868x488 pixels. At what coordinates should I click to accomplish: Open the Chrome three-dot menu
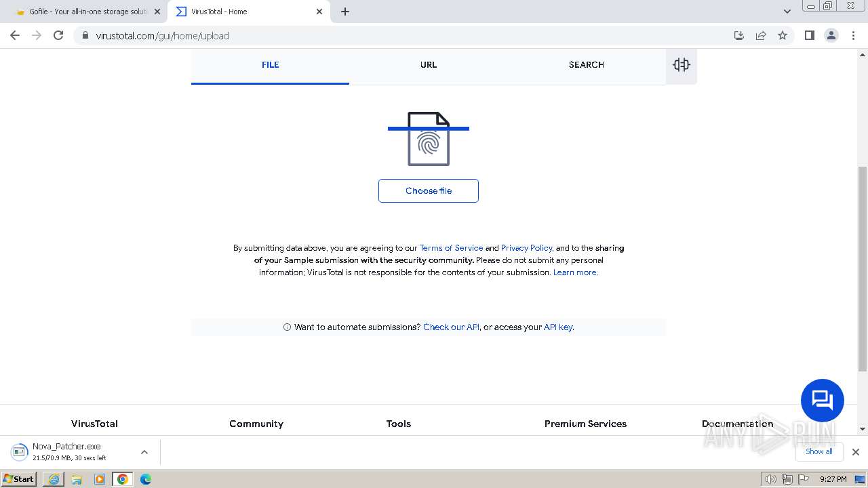tap(853, 35)
